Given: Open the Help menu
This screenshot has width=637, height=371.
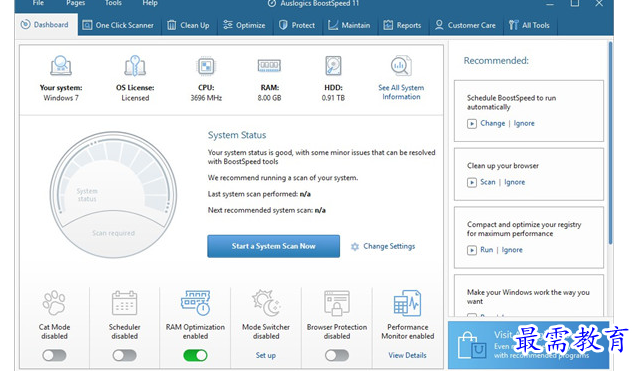Looking at the screenshot, I should (x=150, y=3).
